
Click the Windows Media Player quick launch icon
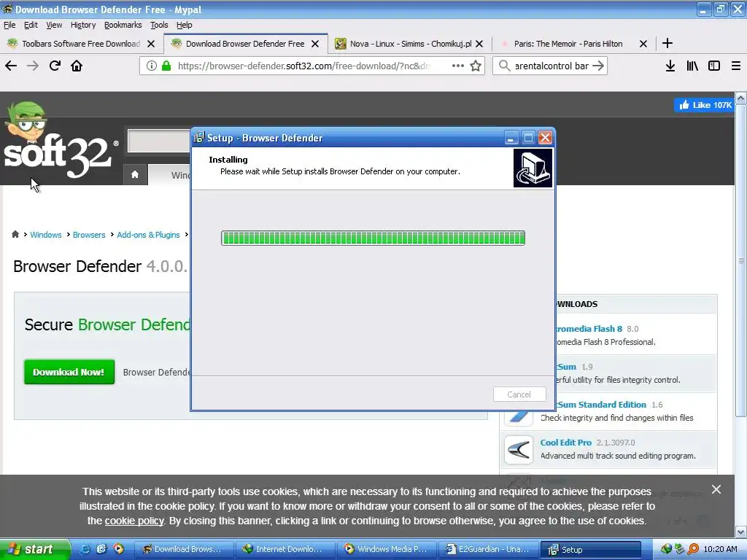tap(118, 549)
